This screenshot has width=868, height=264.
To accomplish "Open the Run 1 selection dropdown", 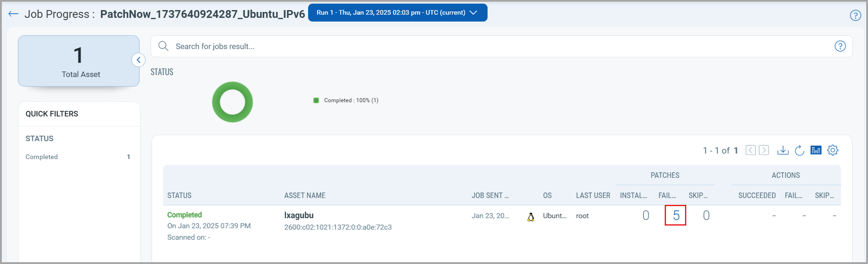I will (x=397, y=13).
